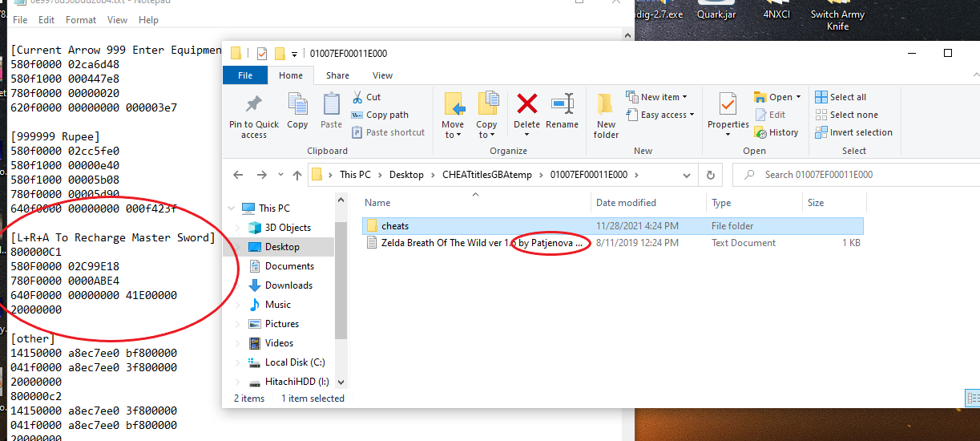980x441 pixels.
Task: Go forward with the Explorer forward arrow
Action: [x=261, y=175]
